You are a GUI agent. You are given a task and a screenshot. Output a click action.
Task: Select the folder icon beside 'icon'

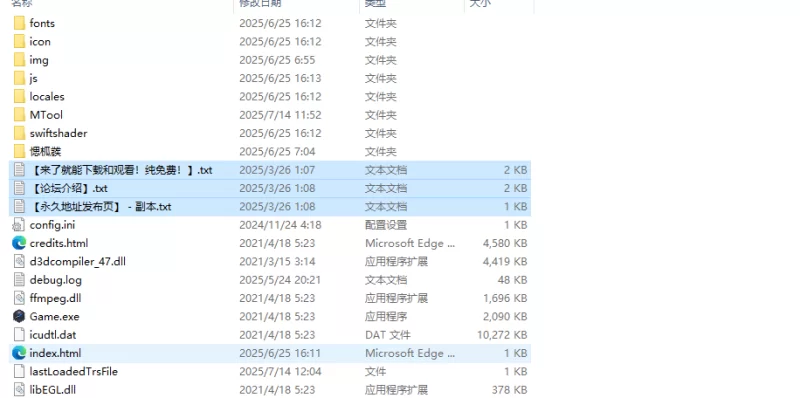[x=19, y=41]
